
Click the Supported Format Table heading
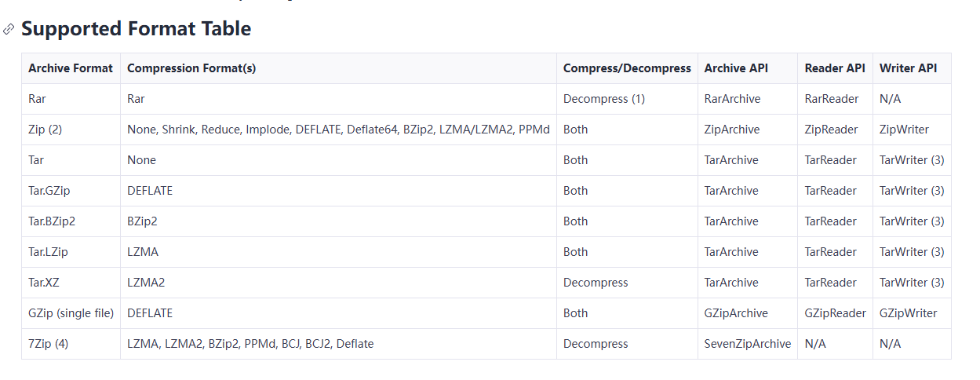[x=136, y=29]
